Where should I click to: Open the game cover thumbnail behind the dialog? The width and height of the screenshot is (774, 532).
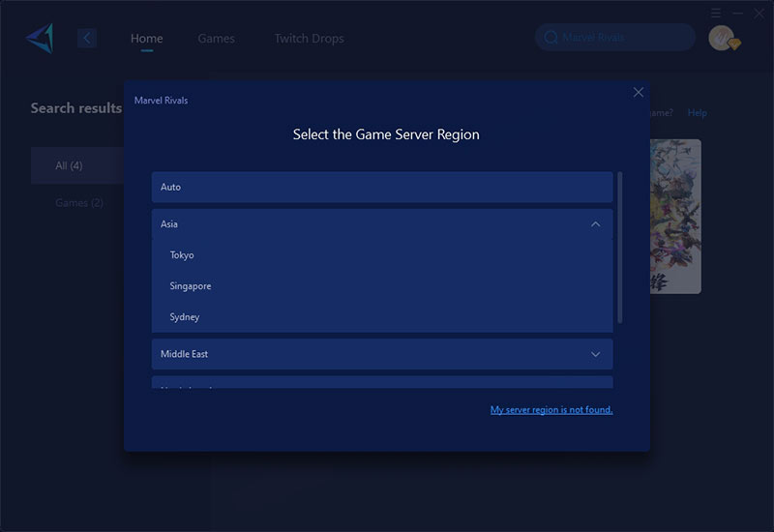pyautogui.click(x=675, y=217)
